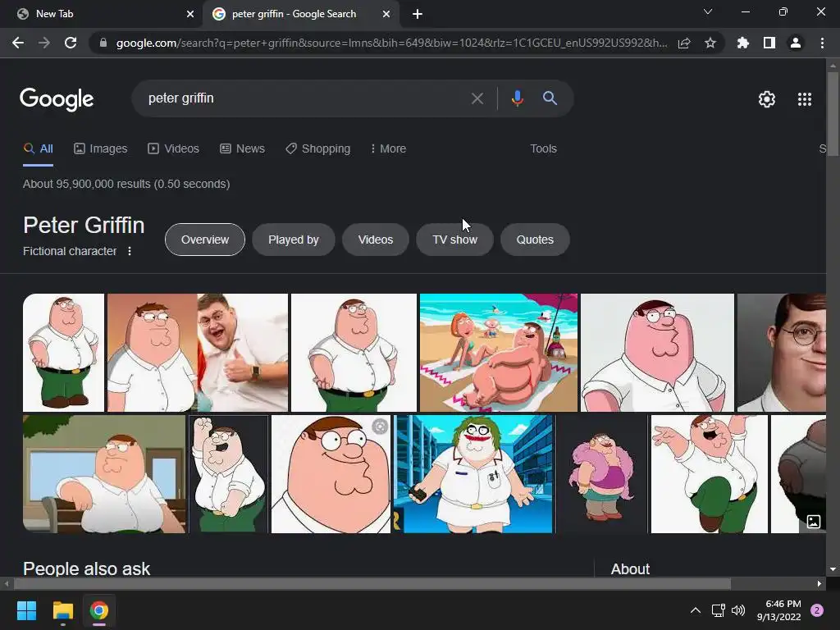This screenshot has width=840, height=630.
Task: Bookmark this page with the star icon
Action: click(x=710, y=43)
